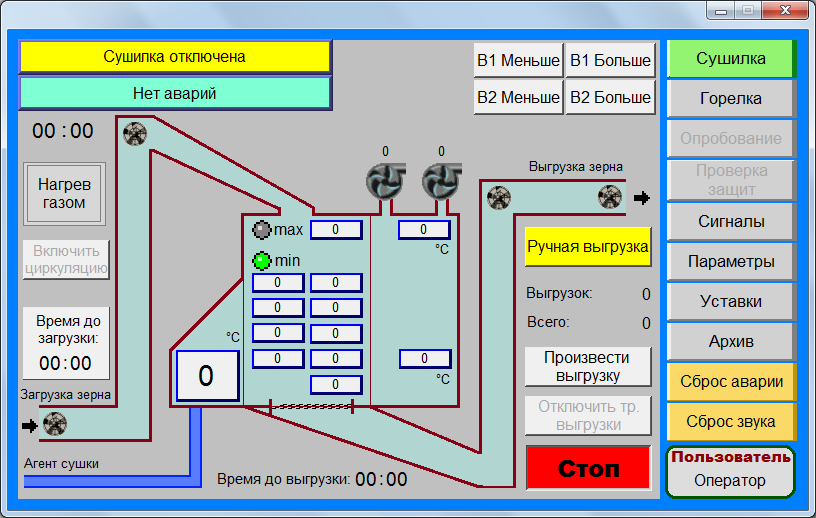The image size is (816, 518).
Task: Click the green min level indicator
Action: 262,261
